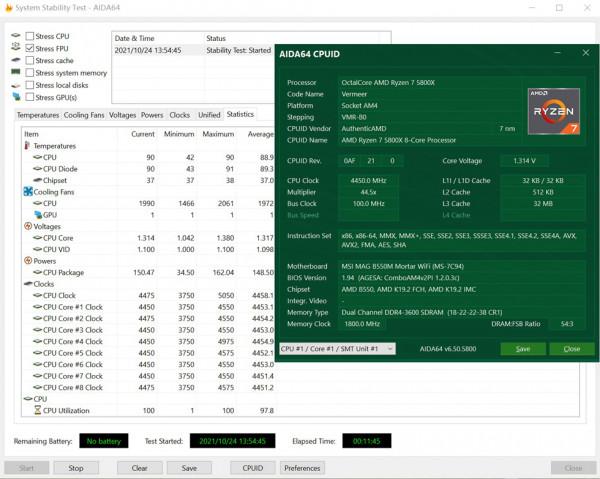Click Close in the AIDA64 CPUID window

(572, 349)
